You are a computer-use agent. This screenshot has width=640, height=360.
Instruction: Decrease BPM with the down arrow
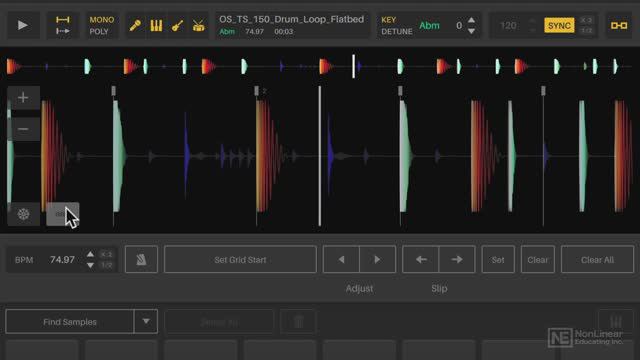pyautogui.click(x=90, y=265)
